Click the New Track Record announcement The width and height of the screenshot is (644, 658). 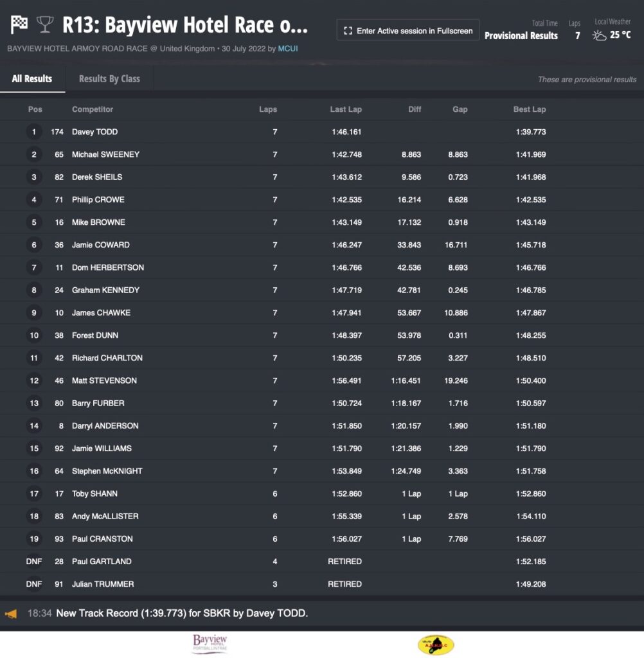182,614
